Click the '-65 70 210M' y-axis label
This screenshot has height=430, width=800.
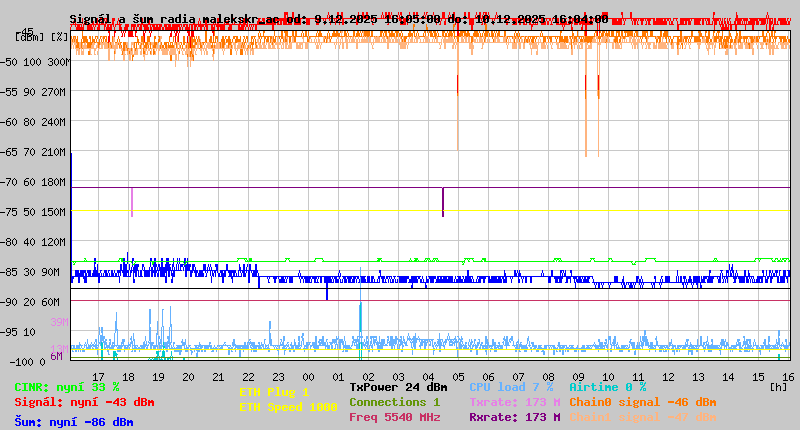pyautogui.click(x=35, y=153)
